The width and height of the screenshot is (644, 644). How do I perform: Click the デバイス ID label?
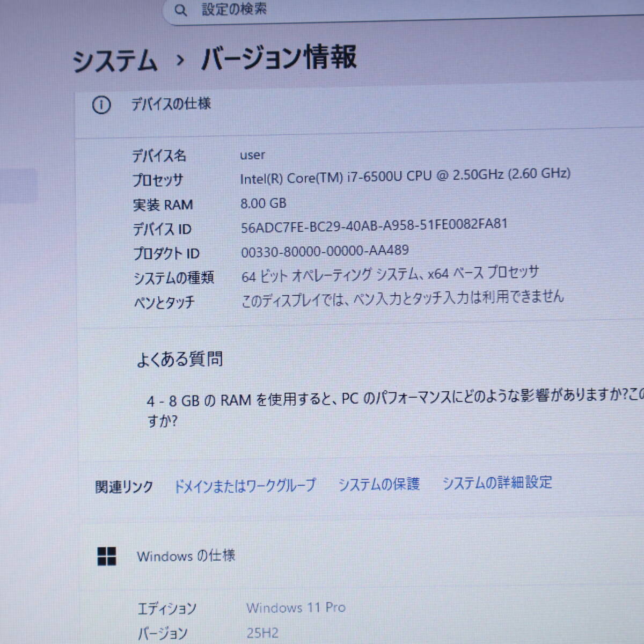(x=162, y=229)
